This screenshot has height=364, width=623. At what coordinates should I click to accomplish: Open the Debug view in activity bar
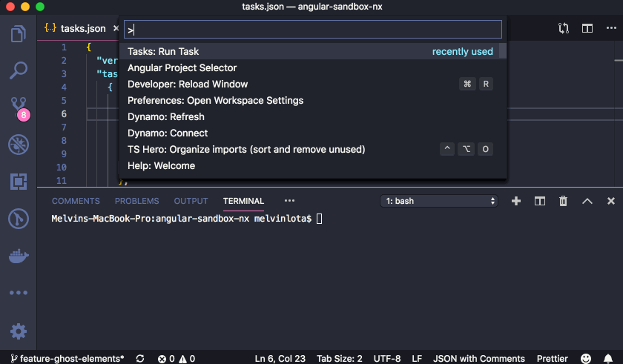tap(19, 145)
